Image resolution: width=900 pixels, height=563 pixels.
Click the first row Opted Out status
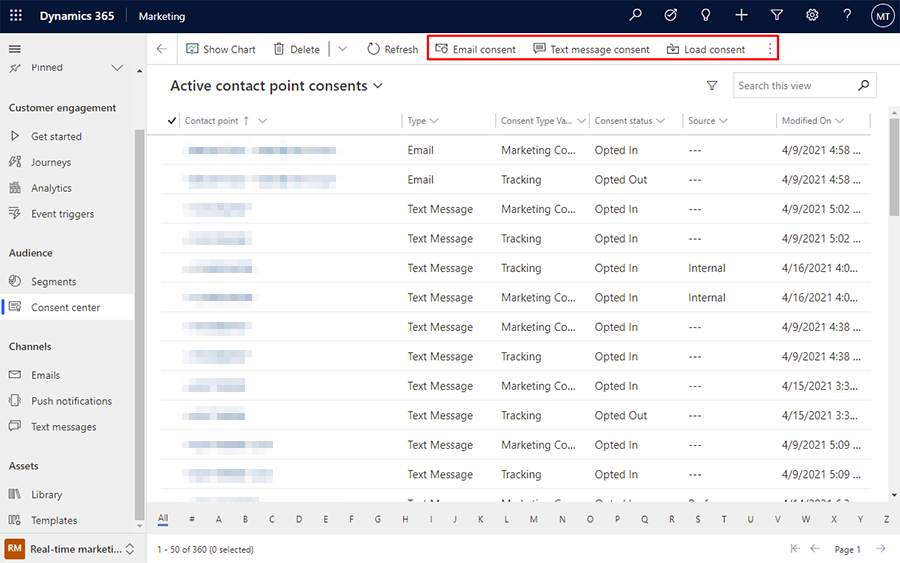tap(620, 180)
